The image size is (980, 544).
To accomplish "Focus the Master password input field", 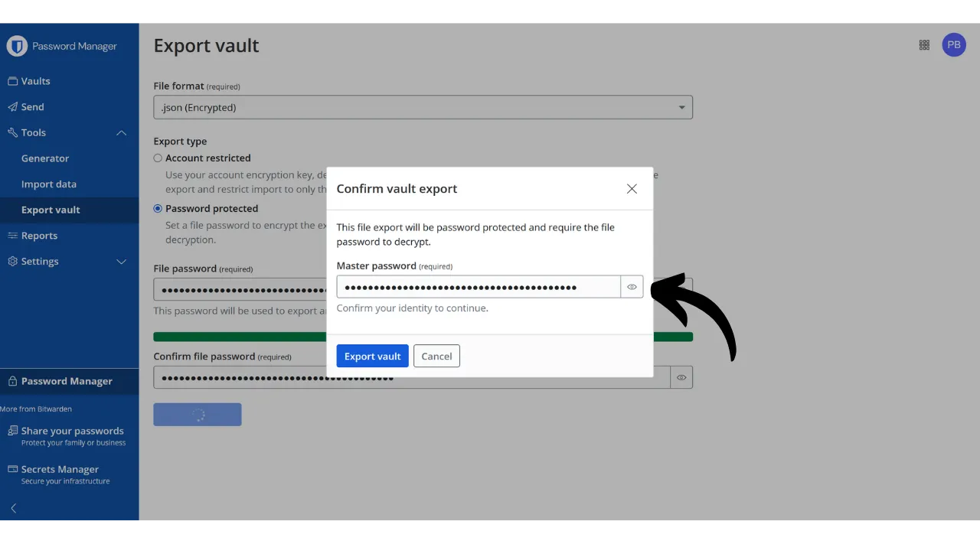I will click(x=478, y=287).
